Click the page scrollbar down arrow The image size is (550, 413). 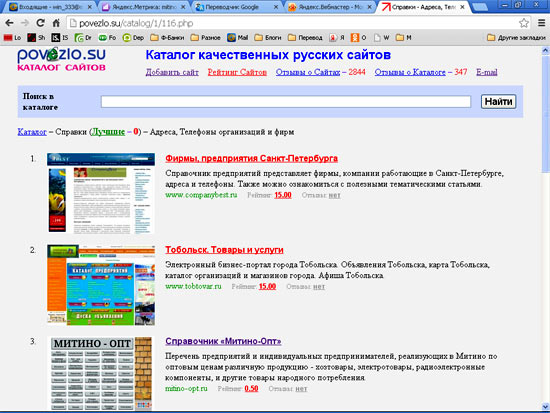pyautogui.click(x=545, y=407)
